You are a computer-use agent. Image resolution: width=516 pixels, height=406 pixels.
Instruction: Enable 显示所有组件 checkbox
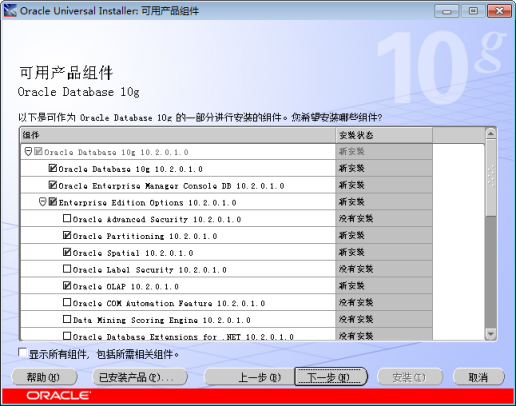click(22, 353)
